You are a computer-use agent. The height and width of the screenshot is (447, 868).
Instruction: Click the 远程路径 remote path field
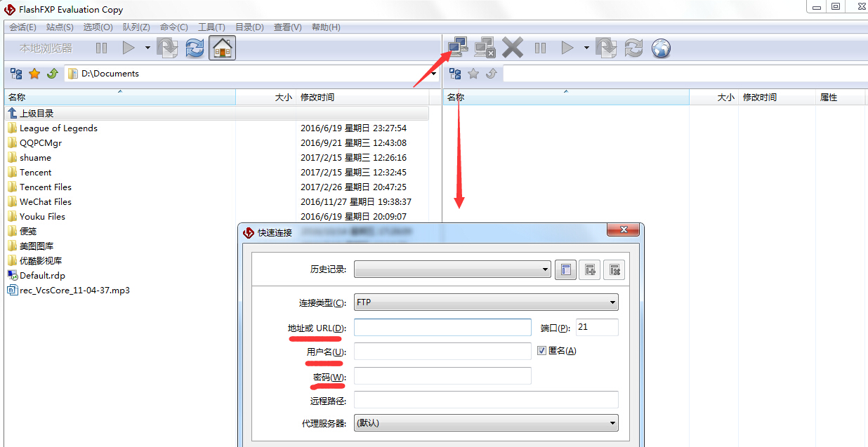click(x=486, y=399)
